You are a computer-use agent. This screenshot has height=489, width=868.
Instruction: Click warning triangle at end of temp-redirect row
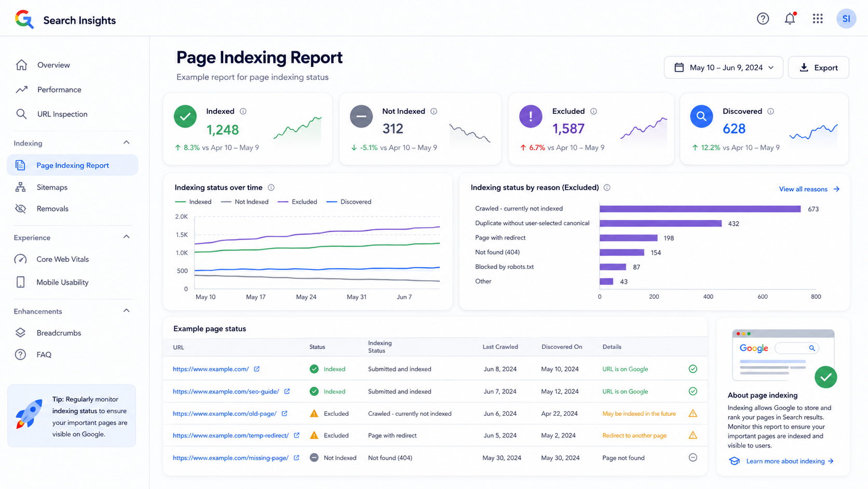coord(693,435)
